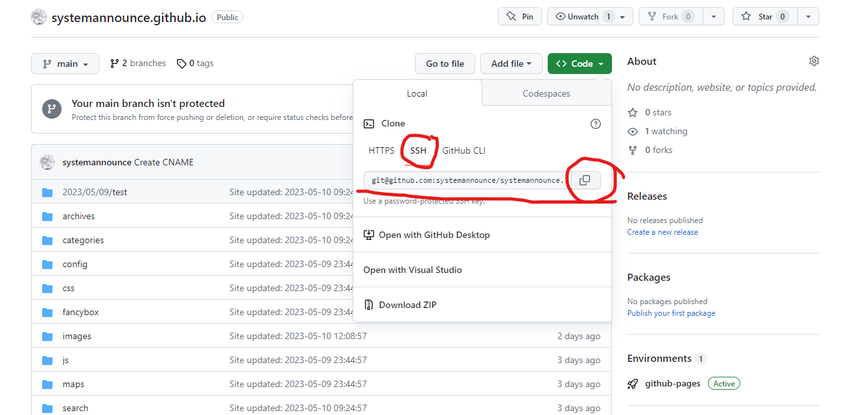Viewport: 868px width, 415px height.
Task: Click the folder icon for js
Action: (x=47, y=360)
